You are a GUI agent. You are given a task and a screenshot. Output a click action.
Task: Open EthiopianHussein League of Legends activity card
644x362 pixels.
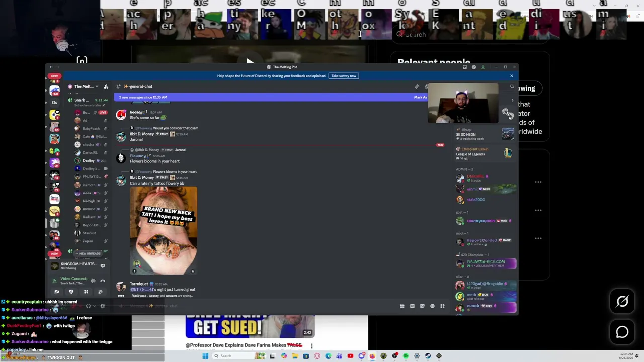click(485, 154)
